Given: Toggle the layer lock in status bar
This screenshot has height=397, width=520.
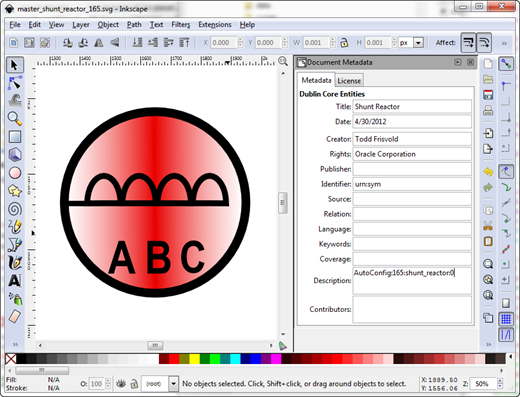Looking at the screenshot, I should (x=134, y=384).
